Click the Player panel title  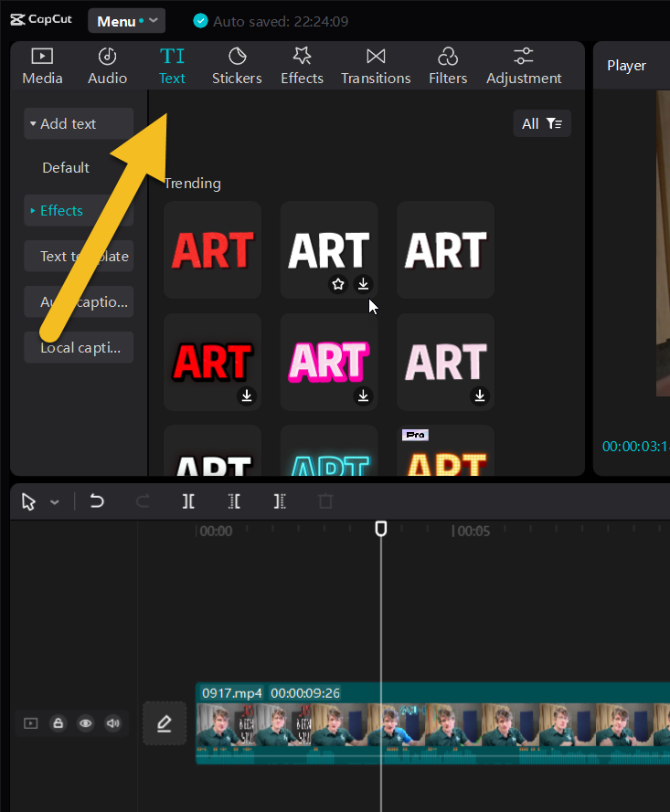pyautogui.click(x=626, y=66)
